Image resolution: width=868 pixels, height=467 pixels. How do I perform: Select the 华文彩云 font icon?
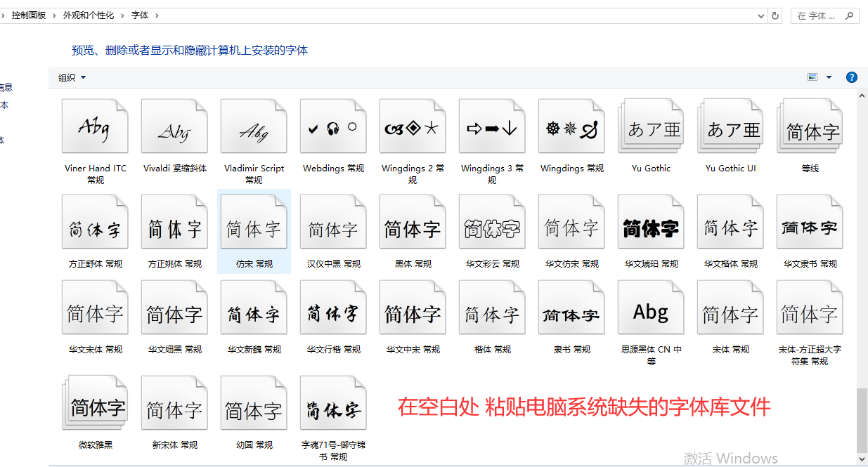click(x=493, y=222)
